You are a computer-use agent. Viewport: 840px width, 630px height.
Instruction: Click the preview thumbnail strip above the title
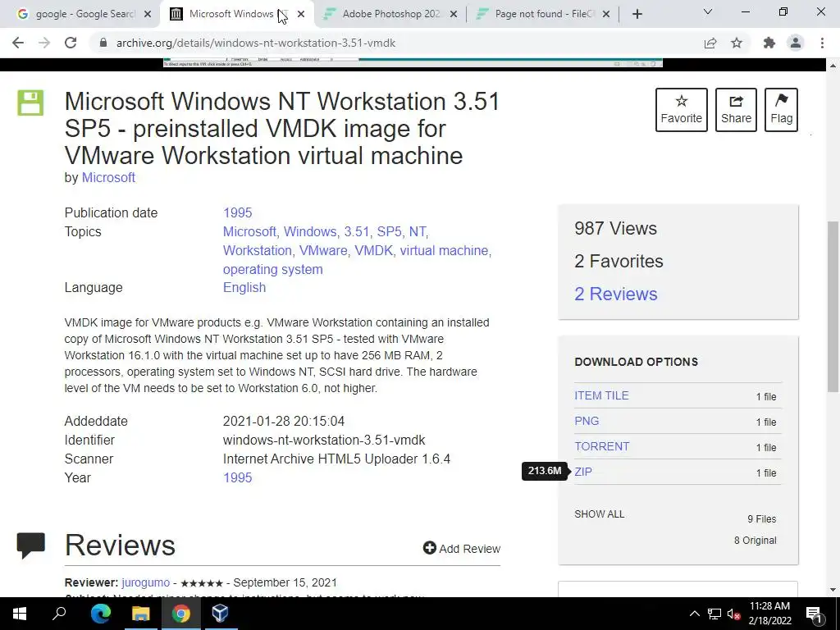[x=413, y=62]
